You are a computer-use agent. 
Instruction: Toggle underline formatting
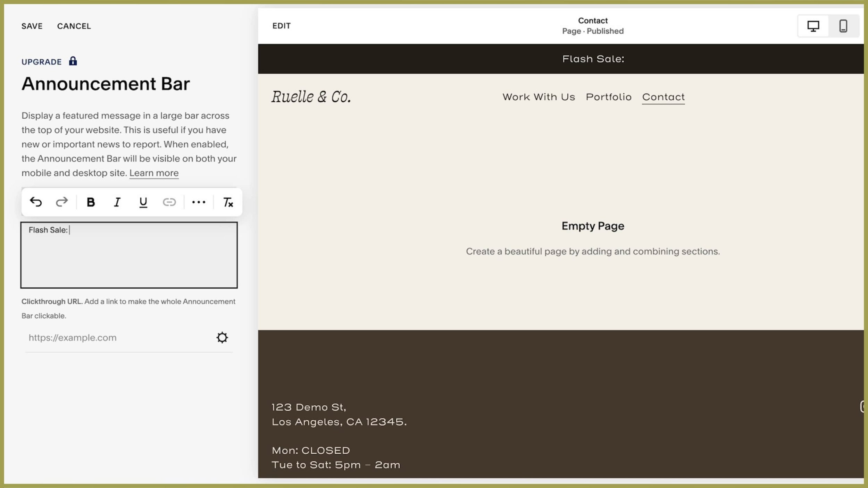click(143, 202)
